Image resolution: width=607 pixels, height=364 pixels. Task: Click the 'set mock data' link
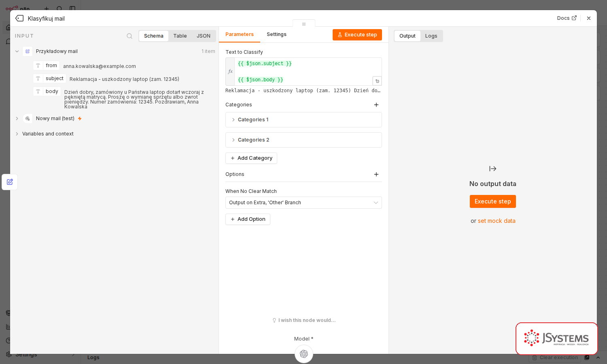497,221
